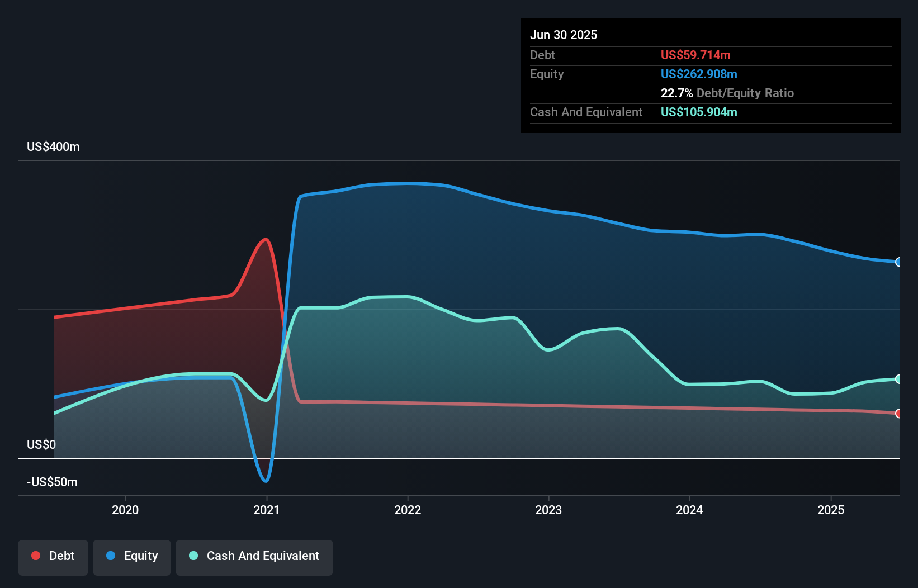Expand the Cash And Equivalent tooltip row
The height and width of the screenshot is (588, 918).
point(586,112)
